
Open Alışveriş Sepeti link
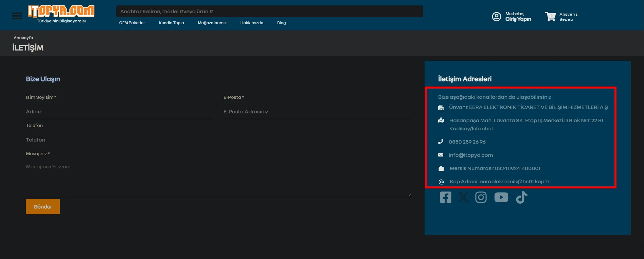[568, 17]
